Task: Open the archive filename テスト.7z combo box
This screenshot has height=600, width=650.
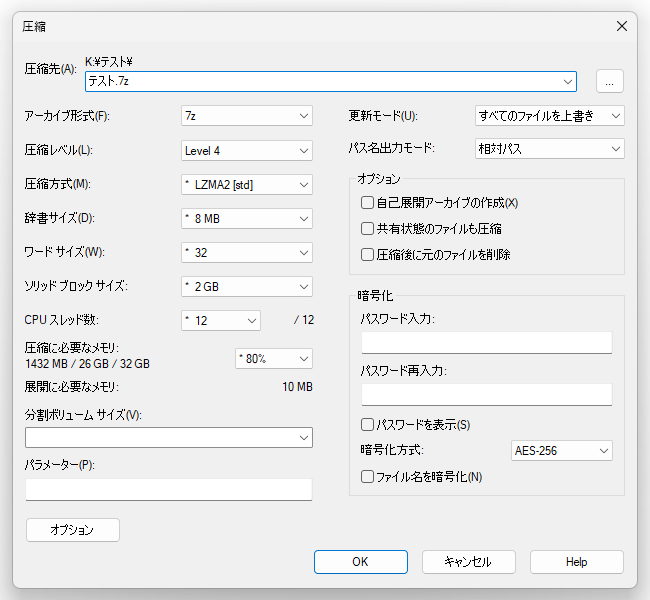Action: point(330,81)
